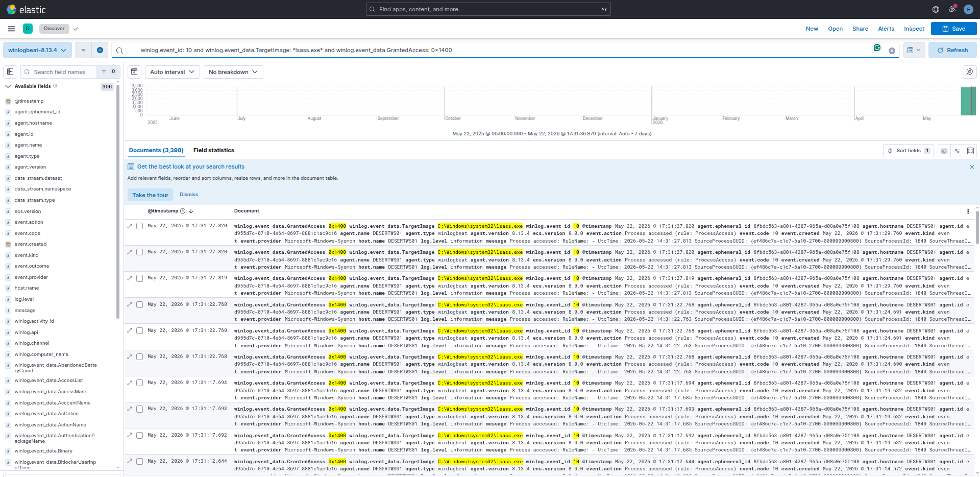The height and width of the screenshot is (477, 980).
Task: Open the Discover breadcrumb chevron
Action: click(x=76, y=29)
